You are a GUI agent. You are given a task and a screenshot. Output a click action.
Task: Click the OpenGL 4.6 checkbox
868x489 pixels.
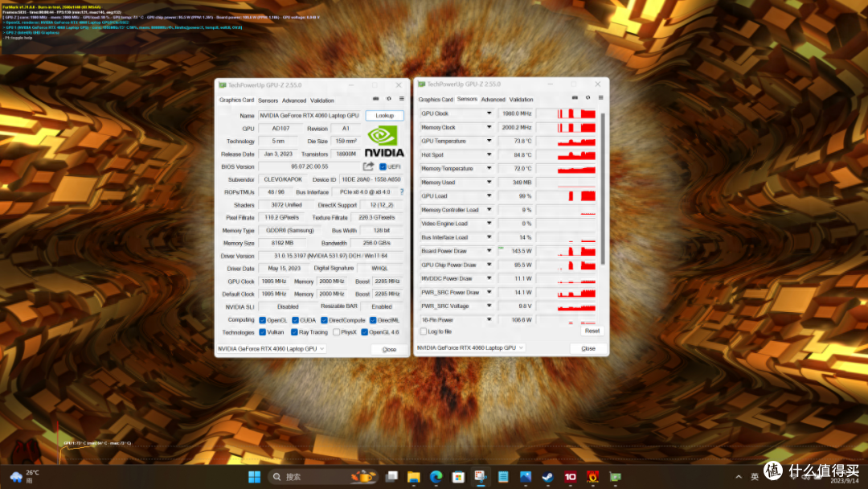364,332
